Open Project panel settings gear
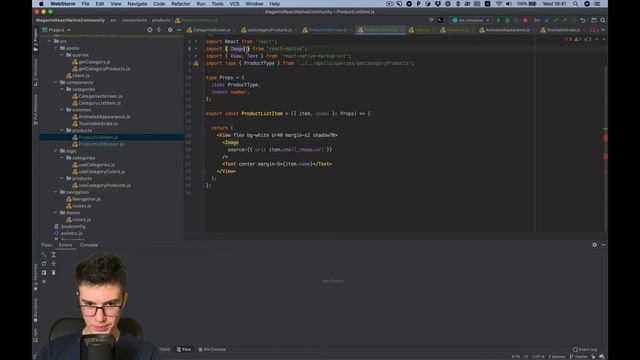640x360 pixels. 170,30
